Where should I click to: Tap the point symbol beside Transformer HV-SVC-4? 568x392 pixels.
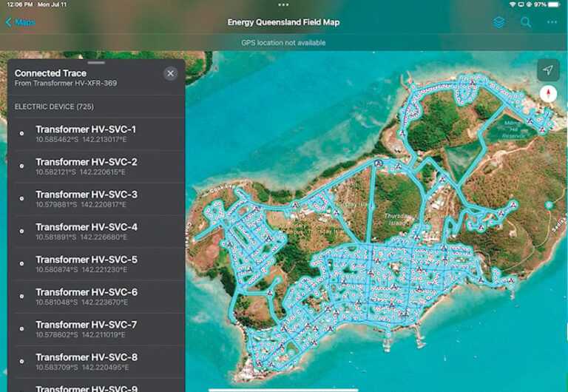(x=21, y=231)
